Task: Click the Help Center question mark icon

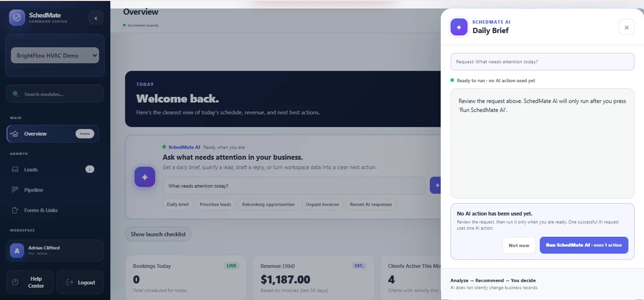Action: [15, 282]
